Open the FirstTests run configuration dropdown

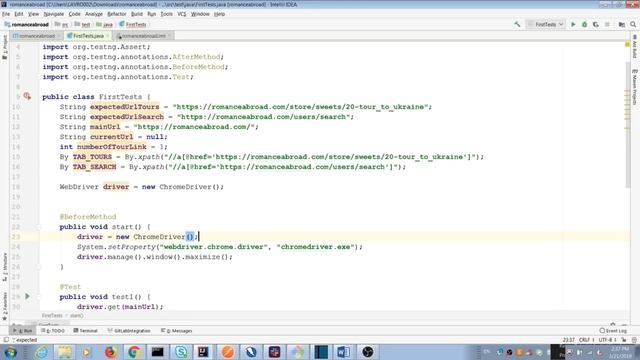point(546,24)
